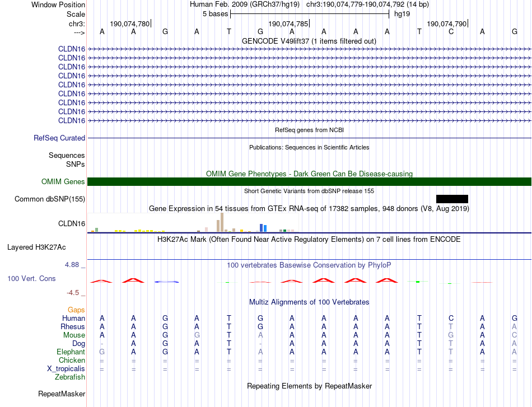
Task: Click the 190,074,780 ruler position label
Action: coord(129,24)
